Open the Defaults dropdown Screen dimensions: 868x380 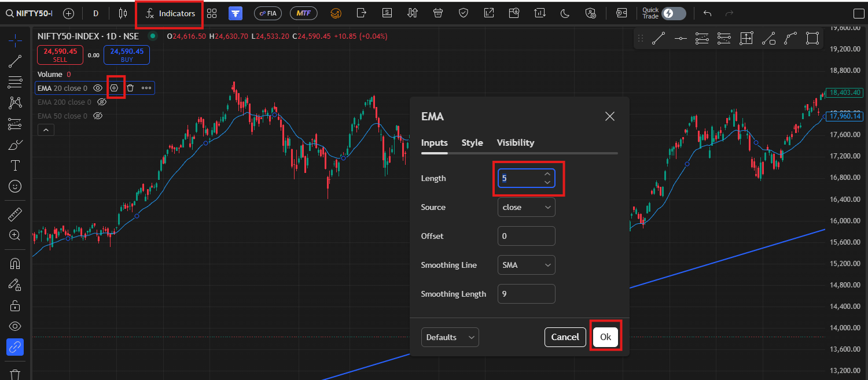450,337
